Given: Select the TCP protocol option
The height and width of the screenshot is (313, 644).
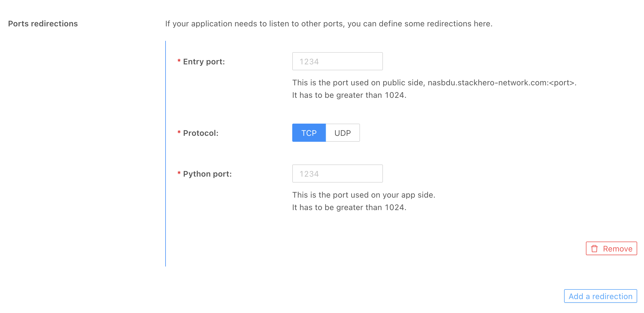Looking at the screenshot, I should click(309, 133).
